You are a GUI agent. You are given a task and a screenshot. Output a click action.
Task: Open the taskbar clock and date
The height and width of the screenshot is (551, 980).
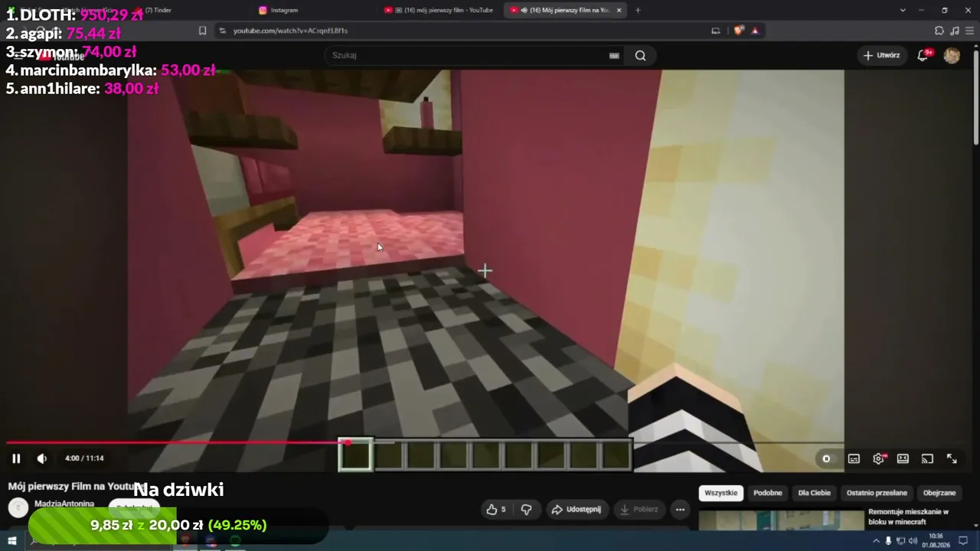point(936,541)
